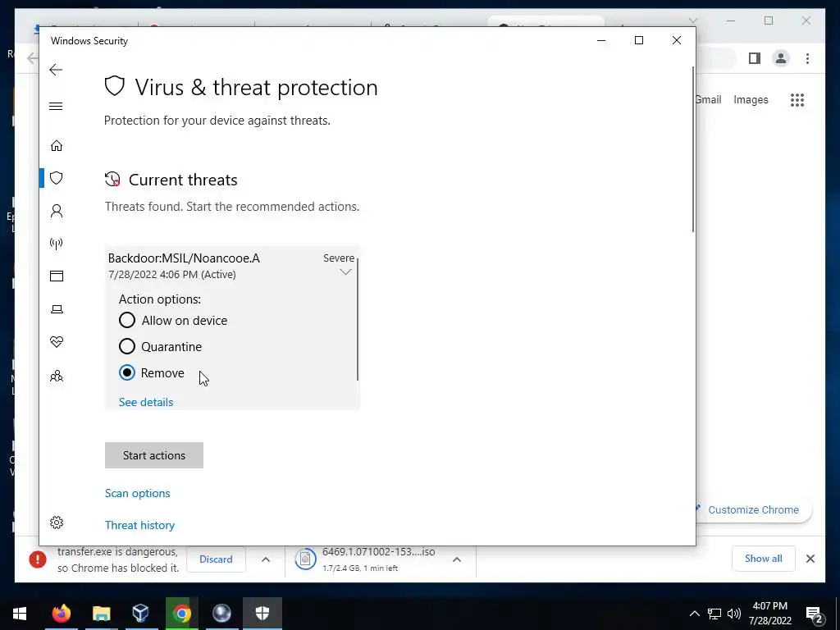Open Firewall & network protection icon

pos(57,244)
